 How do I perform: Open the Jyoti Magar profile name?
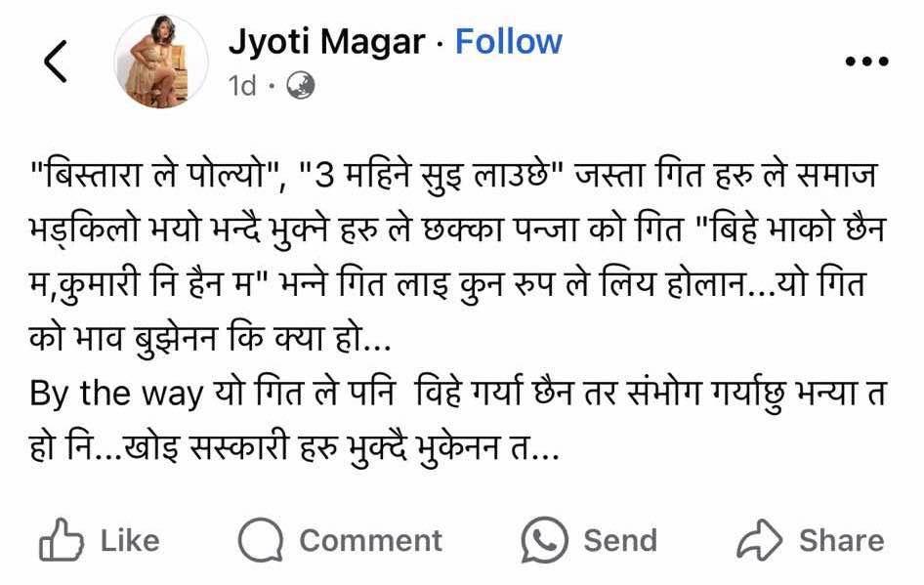point(326,42)
